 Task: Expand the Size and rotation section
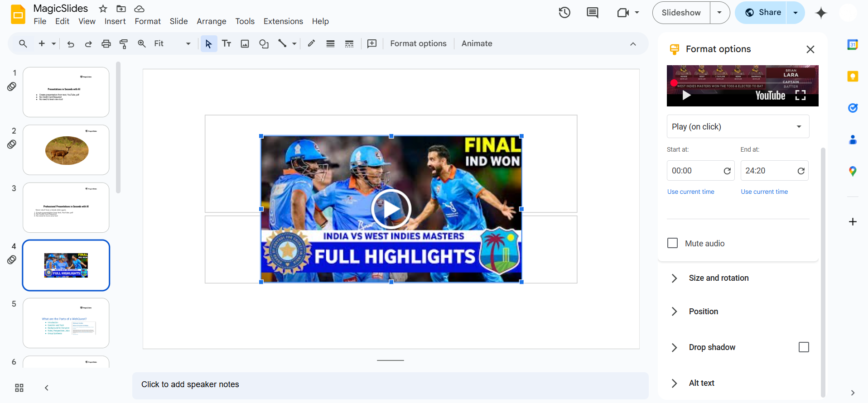pos(719,278)
